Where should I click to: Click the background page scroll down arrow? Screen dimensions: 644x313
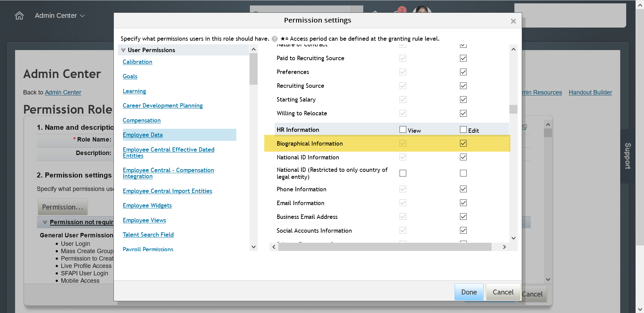pyautogui.click(x=640, y=309)
